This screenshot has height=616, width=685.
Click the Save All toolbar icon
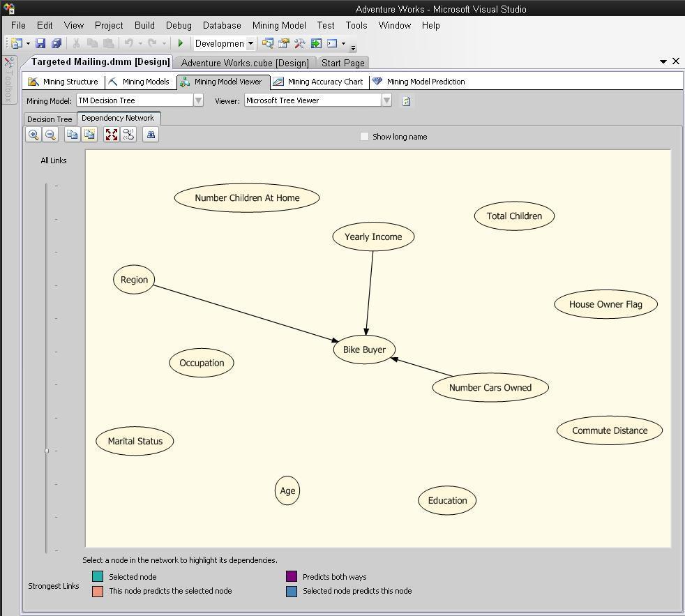[57, 43]
